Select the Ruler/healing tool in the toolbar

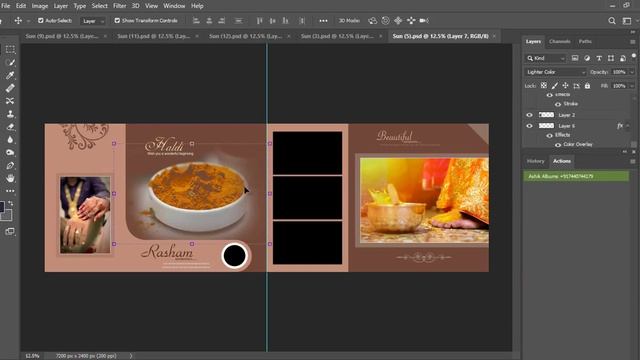[x=10, y=88]
